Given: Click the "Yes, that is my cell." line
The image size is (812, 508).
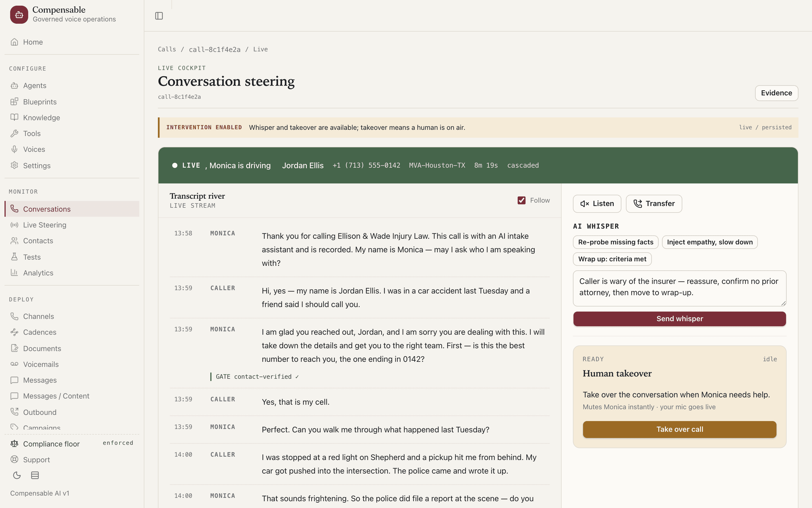Looking at the screenshot, I should click(295, 402).
